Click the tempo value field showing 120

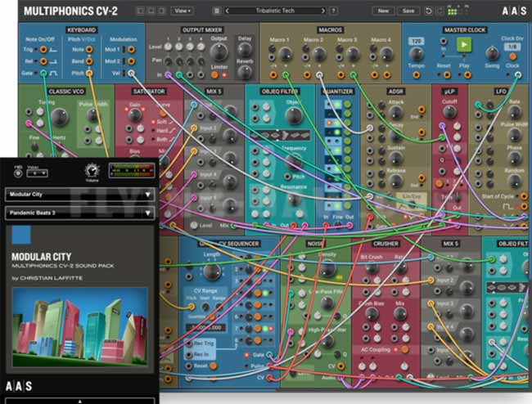tap(417, 42)
